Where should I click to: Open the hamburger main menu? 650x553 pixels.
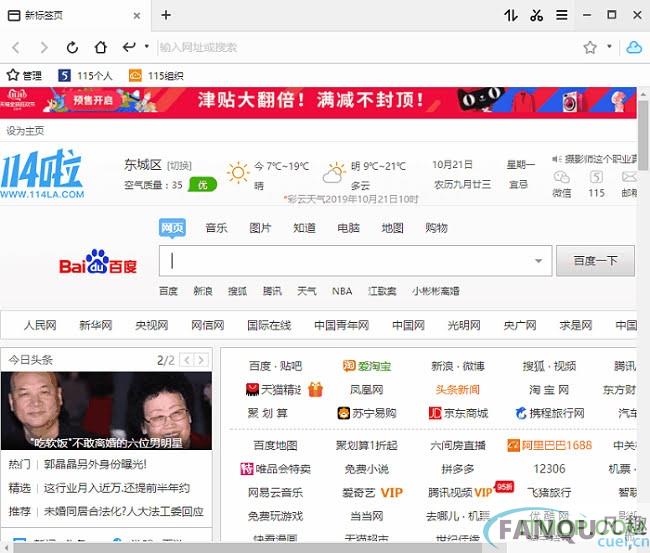(x=562, y=15)
